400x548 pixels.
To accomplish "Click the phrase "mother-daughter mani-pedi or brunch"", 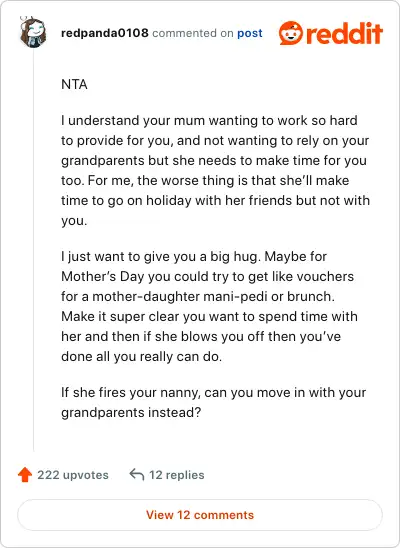I will [x=213, y=296].
